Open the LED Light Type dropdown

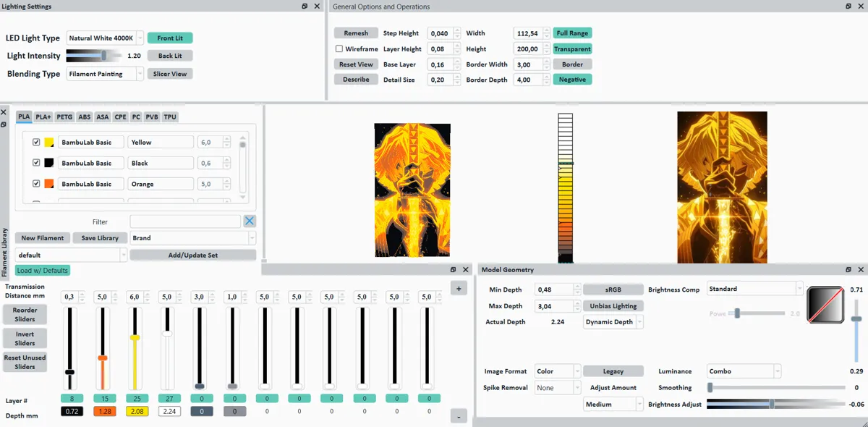click(105, 38)
